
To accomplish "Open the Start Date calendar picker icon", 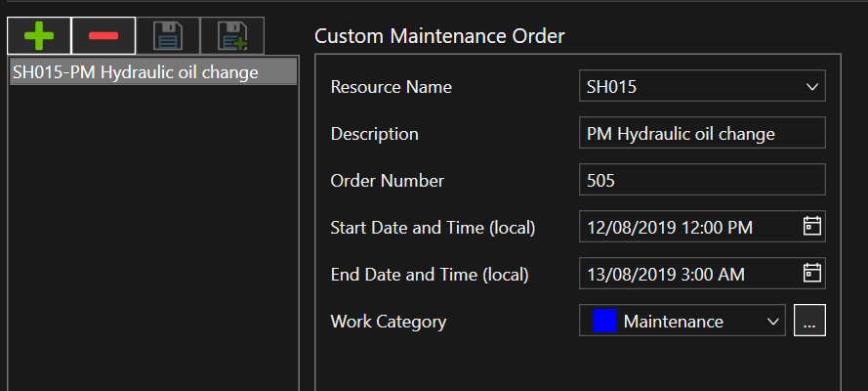I will pyautogui.click(x=811, y=226).
